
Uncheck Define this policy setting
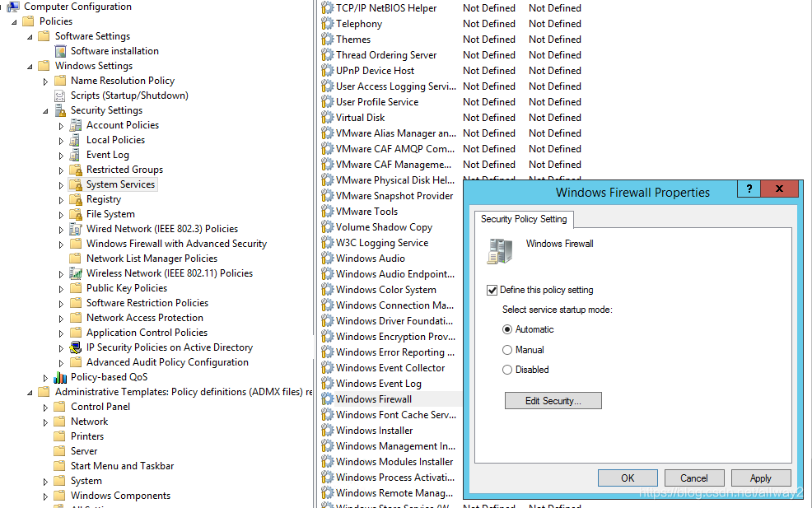492,290
